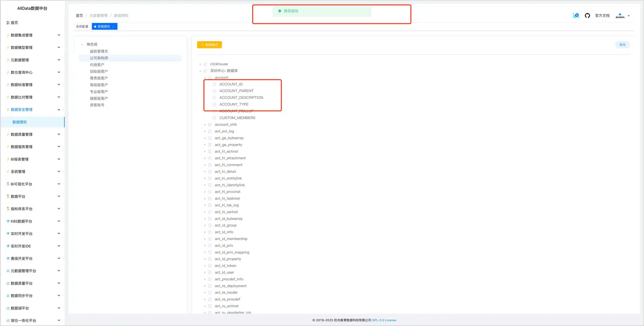Image resolution: width=644 pixels, height=326 pixels.
Task: Open the 数据授权 sidebar submenu item
Action: (32, 122)
